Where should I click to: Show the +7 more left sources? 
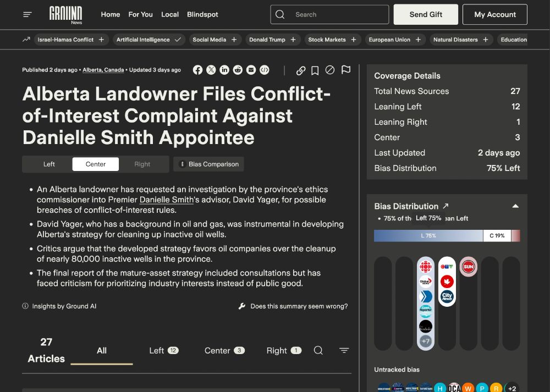click(x=426, y=341)
